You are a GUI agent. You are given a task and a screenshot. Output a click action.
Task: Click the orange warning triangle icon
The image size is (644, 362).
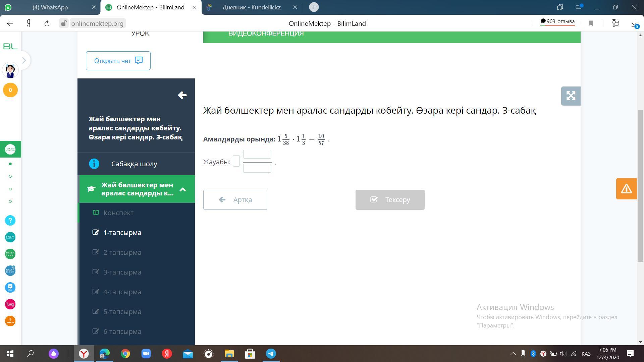coord(626,189)
